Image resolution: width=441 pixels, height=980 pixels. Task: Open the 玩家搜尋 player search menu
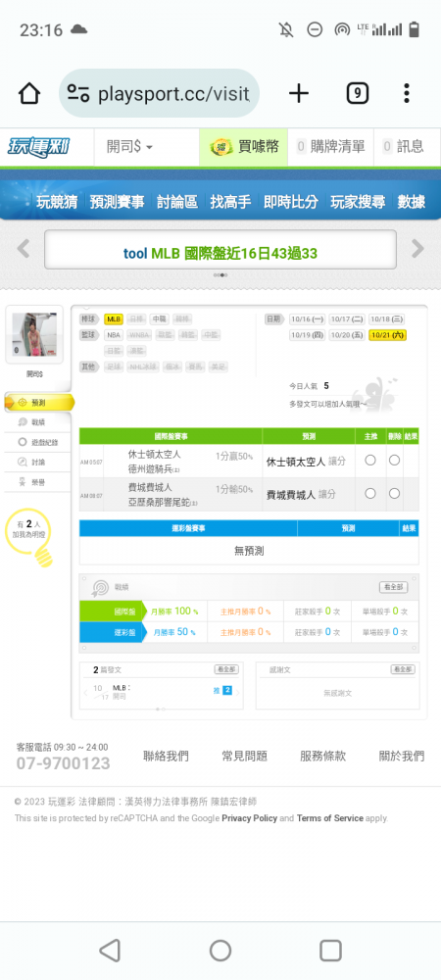tap(358, 201)
